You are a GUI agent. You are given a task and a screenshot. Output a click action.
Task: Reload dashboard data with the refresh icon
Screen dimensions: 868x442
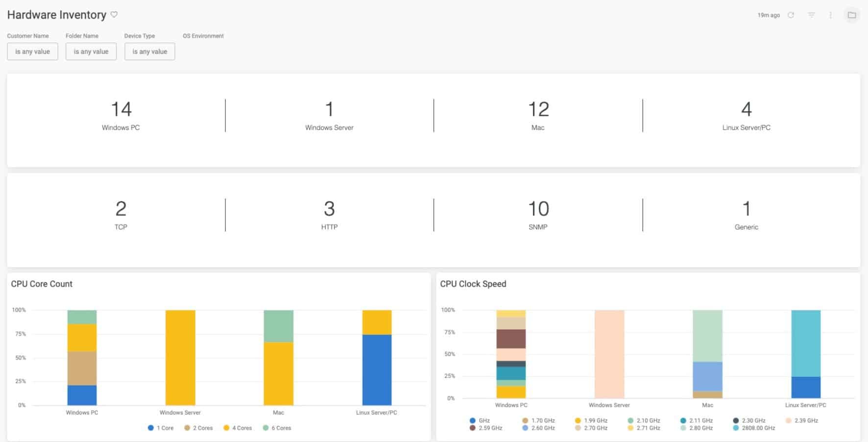[x=791, y=15]
